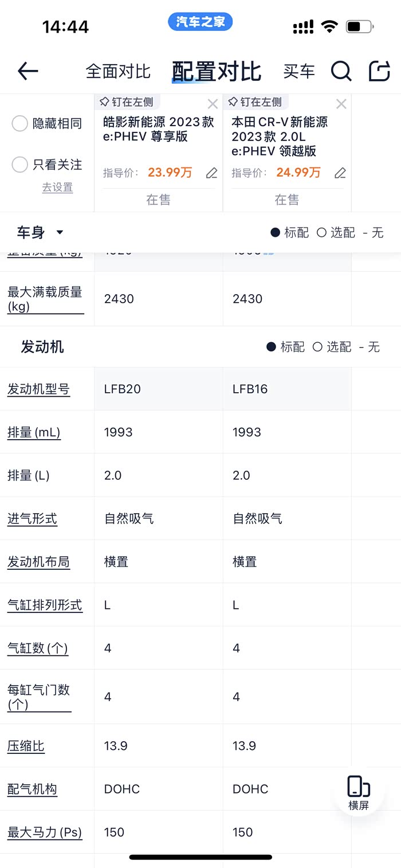Toggle 只看关注 radio option
The height and width of the screenshot is (868, 401).
47,165
